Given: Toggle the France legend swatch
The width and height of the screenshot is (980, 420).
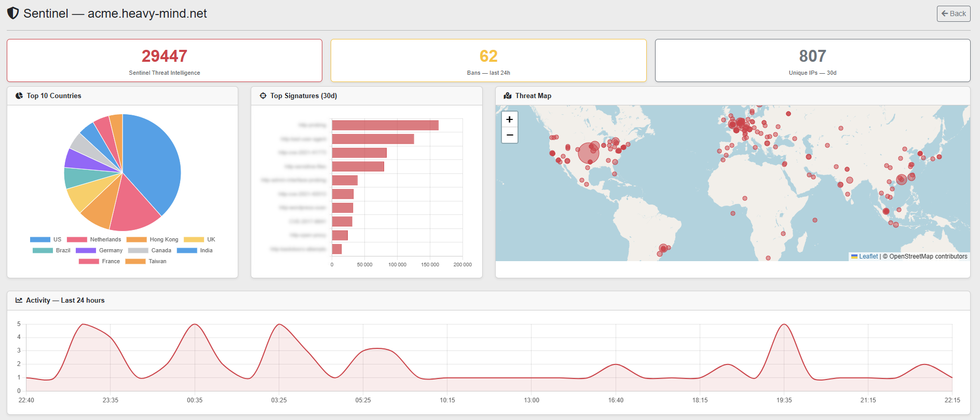Looking at the screenshot, I should (x=89, y=261).
